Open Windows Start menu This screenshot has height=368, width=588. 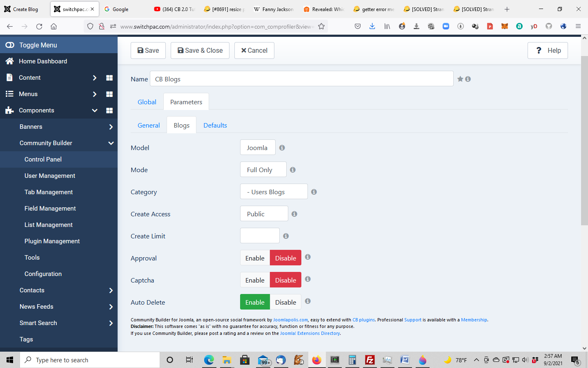point(10,360)
